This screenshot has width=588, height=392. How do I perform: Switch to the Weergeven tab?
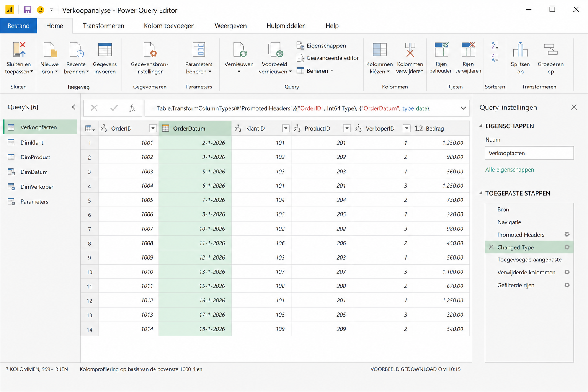[230, 26]
